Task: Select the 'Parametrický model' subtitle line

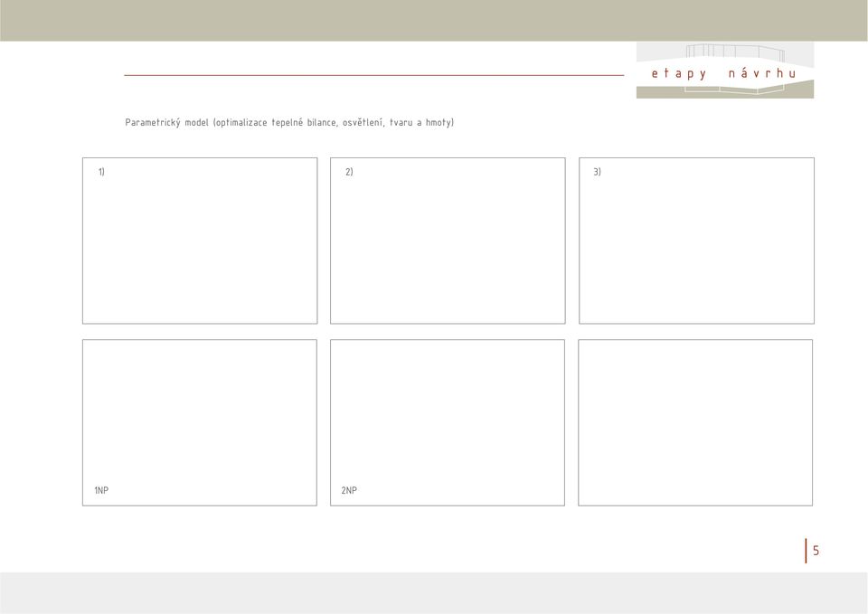Action: [289, 122]
